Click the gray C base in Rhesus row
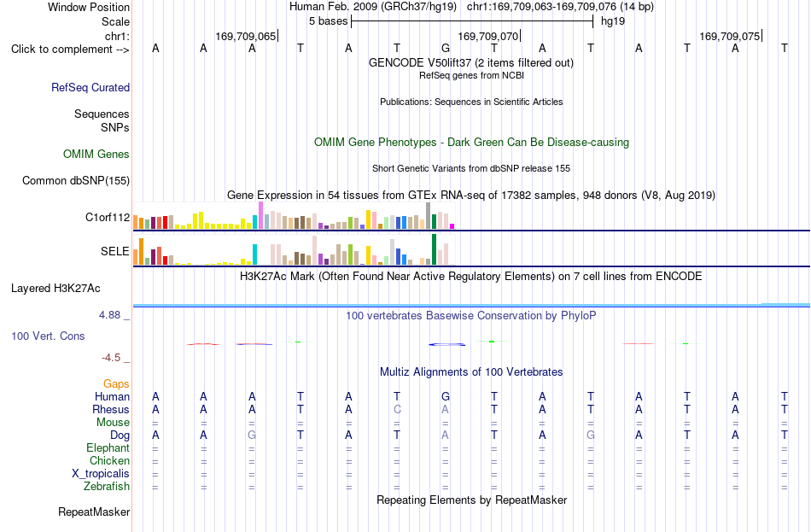The width and height of the screenshot is (811, 532). (397, 409)
